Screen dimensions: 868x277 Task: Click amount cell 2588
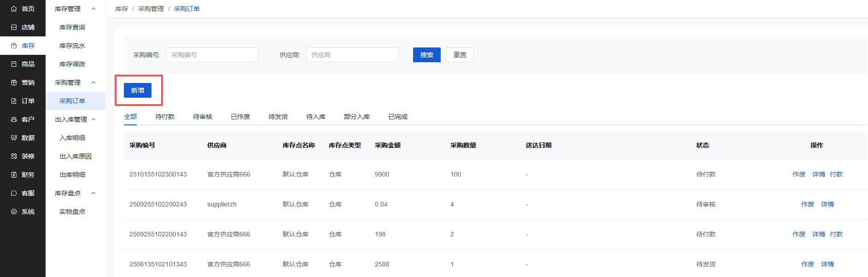(x=382, y=264)
